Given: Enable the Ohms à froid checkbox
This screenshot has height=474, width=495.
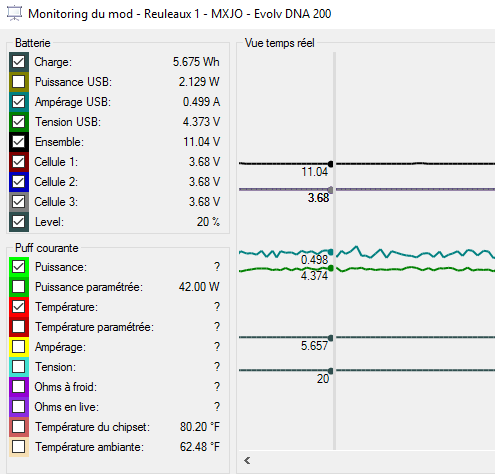Looking at the screenshot, I should 19,387.
